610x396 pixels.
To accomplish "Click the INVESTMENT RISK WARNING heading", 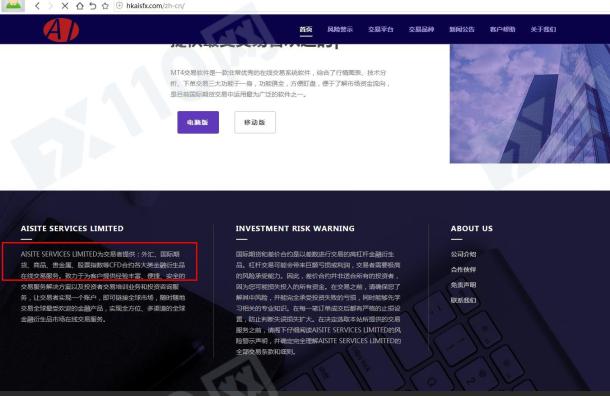I will pyautogui.click(x=295, y=229).
